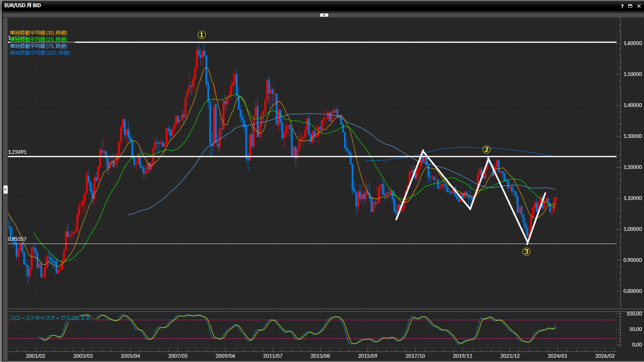Click the stochastics 100.00 scale label

[634, 314]
